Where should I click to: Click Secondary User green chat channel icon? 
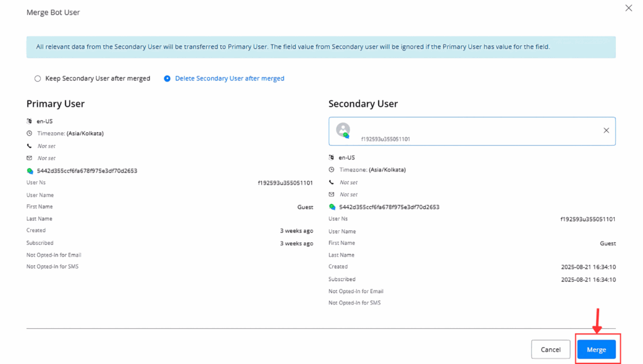coord(332,207)
